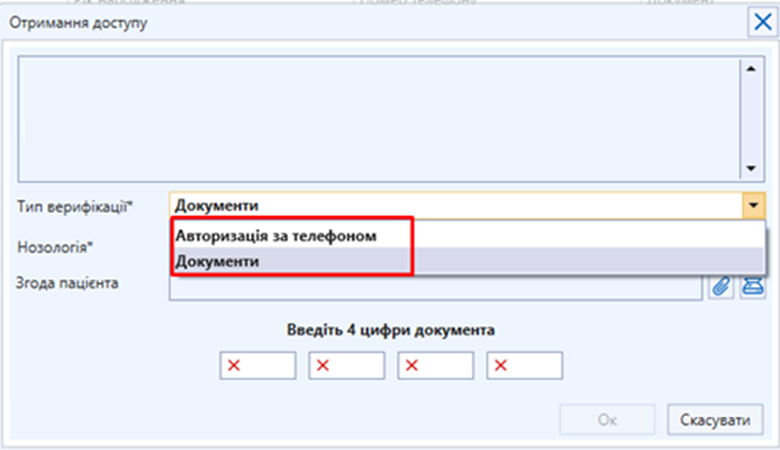Viewport: 780px width, 450px height.
Task: Choose Документи from the dropdown list
Action: (291, 261)
